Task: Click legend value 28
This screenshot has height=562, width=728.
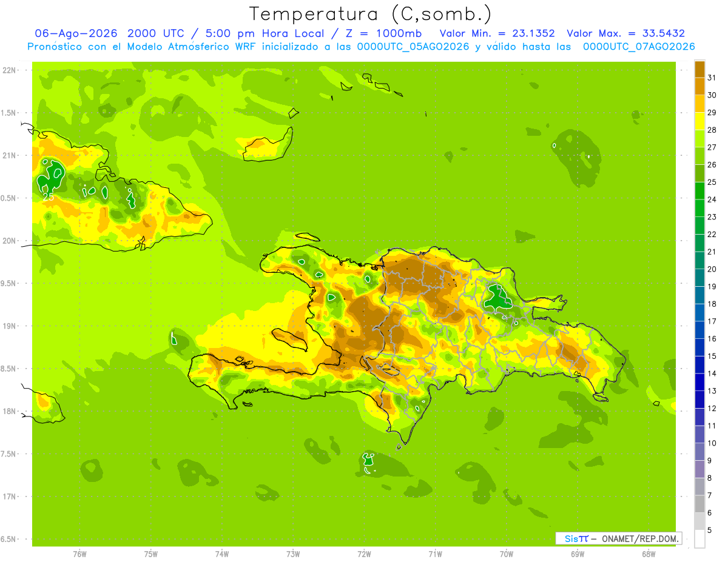Action: tap(712, 130)
